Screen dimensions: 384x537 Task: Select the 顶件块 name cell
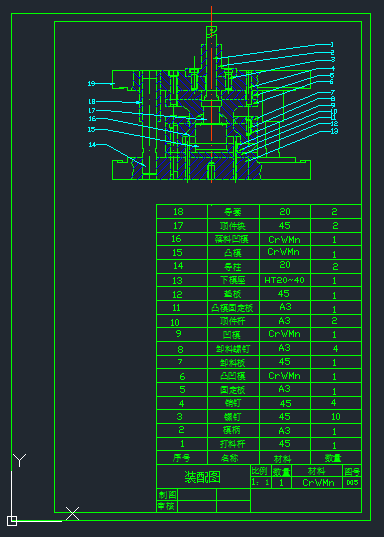coord(233,226)
